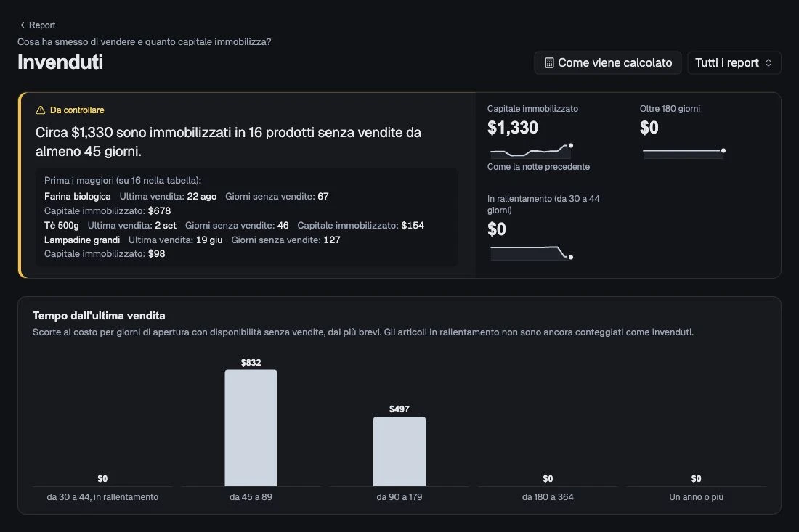Click the Farina biologica product name
The width and height of the screenshot is (799, 532).
78,197
